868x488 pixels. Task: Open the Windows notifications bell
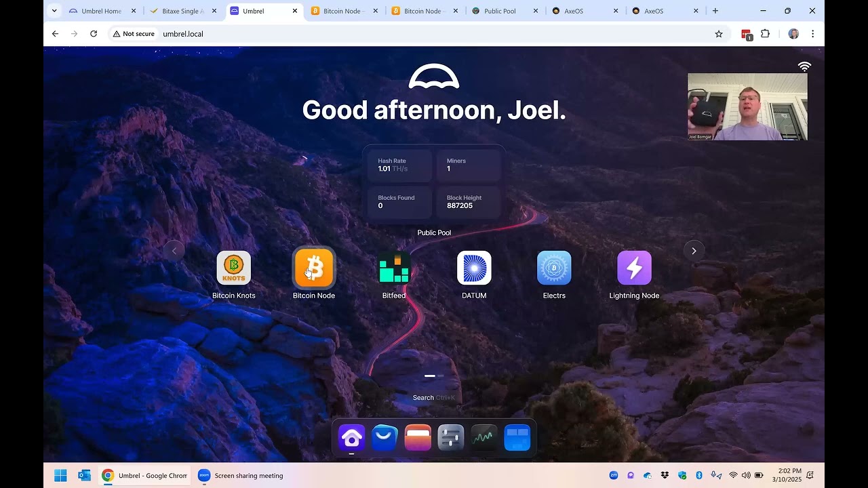click(810, 476)
